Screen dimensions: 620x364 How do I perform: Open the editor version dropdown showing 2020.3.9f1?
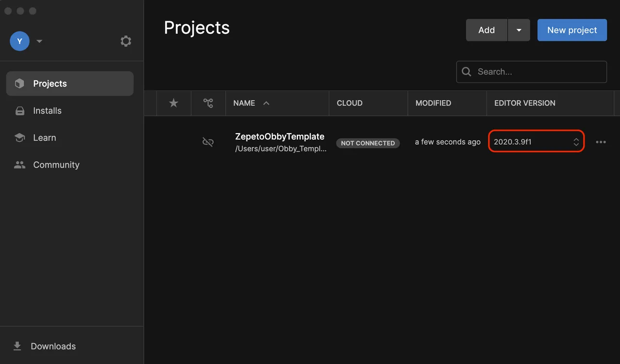pos(536,141)
